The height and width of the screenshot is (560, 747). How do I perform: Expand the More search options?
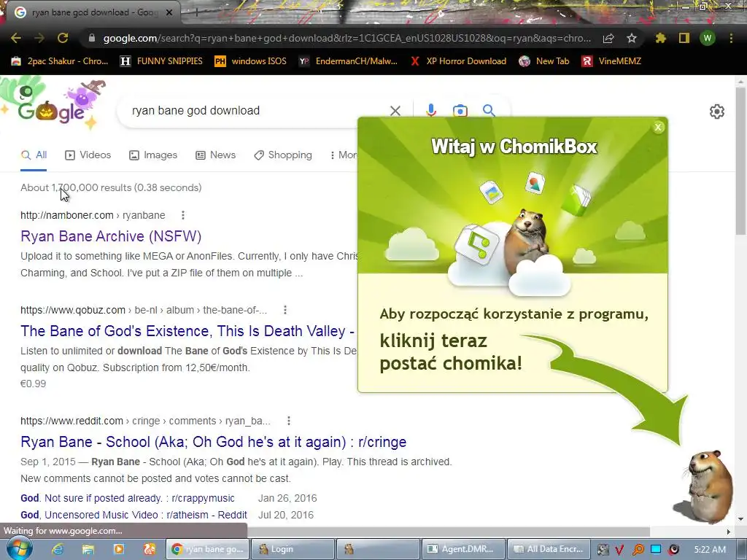pyautogui.click(x=343, y=155)
